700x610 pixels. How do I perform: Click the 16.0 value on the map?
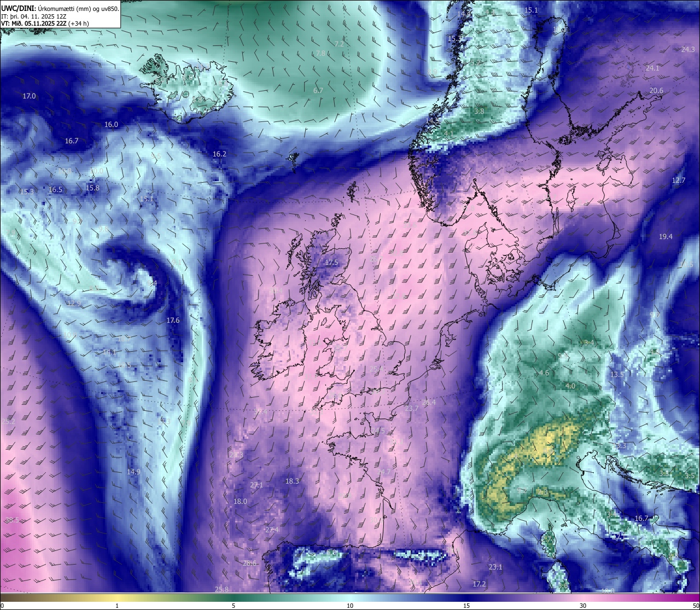(111, 125)
